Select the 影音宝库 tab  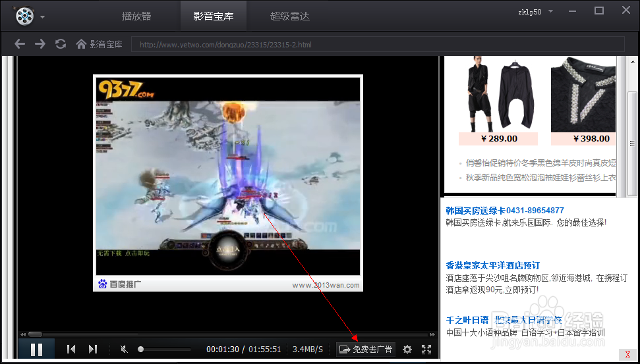[214, 16]
